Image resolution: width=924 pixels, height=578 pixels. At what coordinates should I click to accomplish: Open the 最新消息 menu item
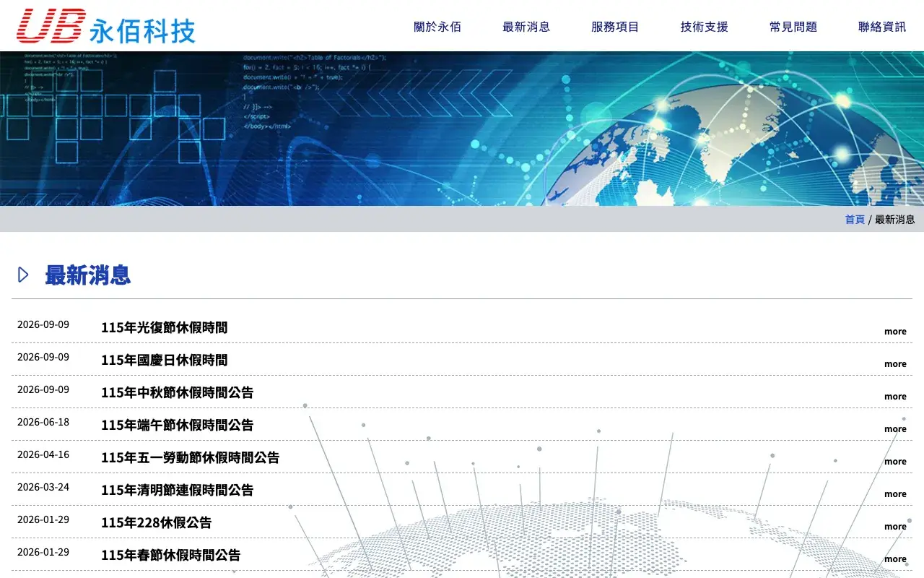[x=526, y=27]
